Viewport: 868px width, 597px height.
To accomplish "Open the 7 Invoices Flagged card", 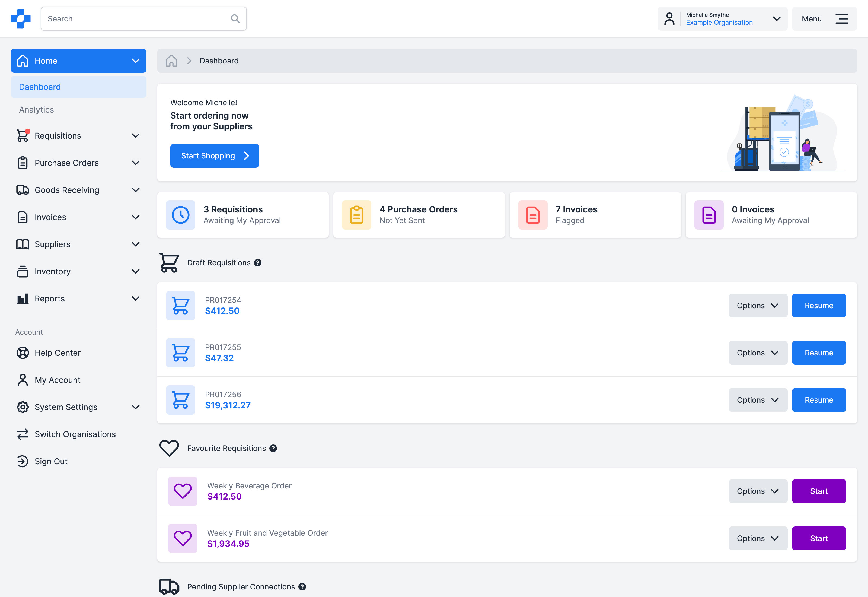I will tap(595, 215).
